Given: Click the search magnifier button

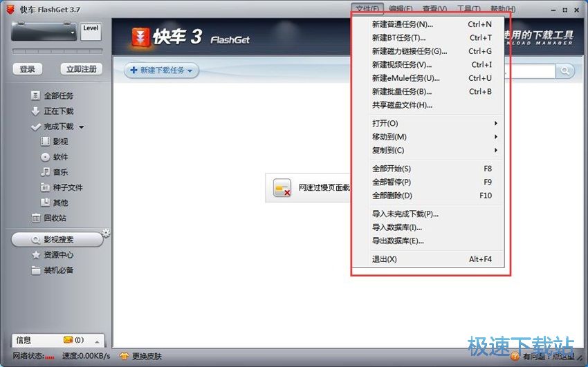Looking at the screenshot, I should coord(564,70).
